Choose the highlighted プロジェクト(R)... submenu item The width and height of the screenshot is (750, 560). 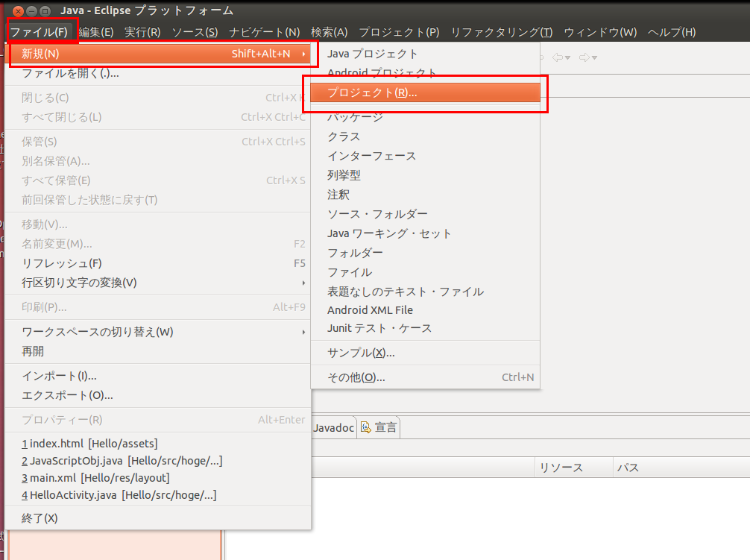(x=425, y=92)
